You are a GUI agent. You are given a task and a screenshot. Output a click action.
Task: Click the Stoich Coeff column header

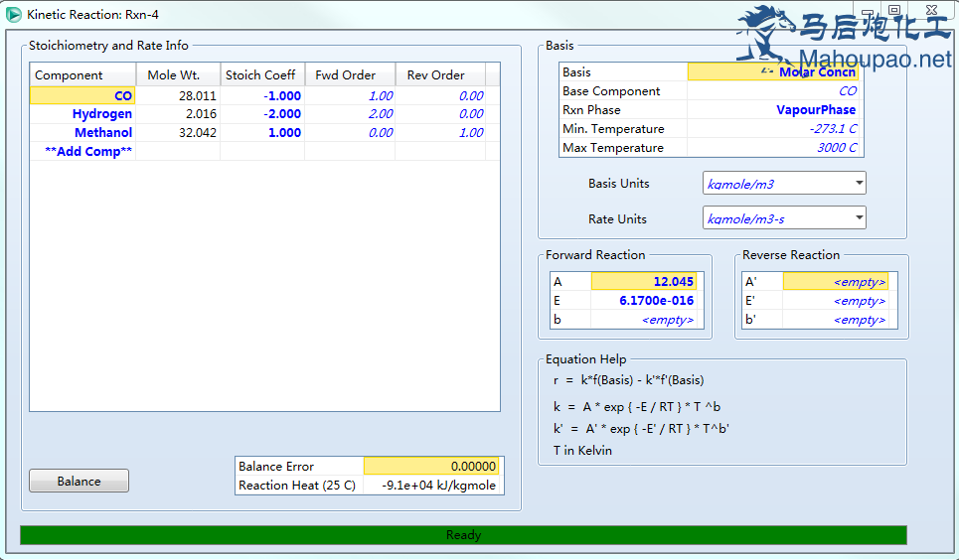[260, 75]
